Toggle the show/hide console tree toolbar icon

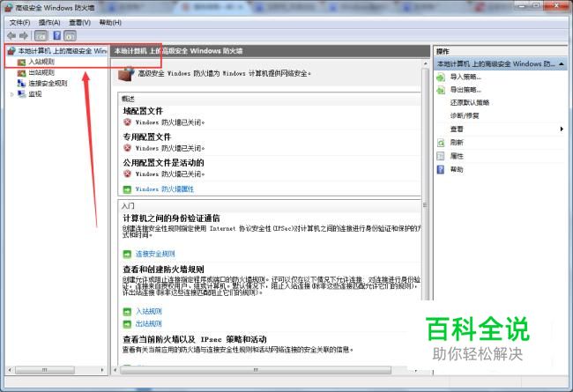[x=41, y=36]
